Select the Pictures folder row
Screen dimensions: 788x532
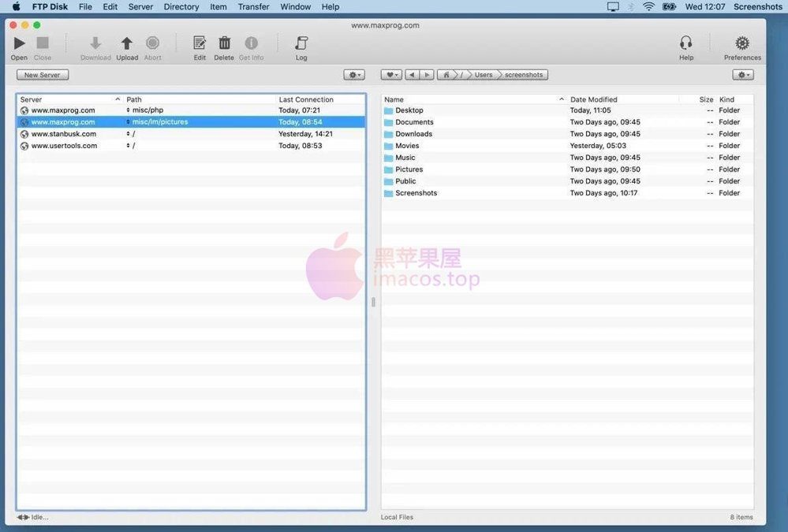pyautogui.click(x=567, y=169)
